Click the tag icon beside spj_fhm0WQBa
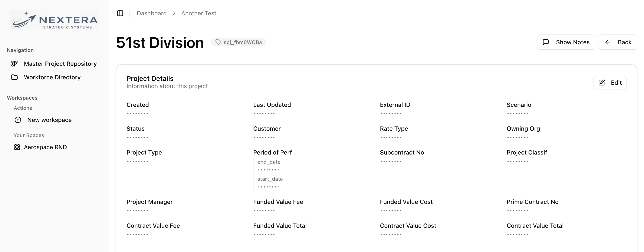Image resolution: width=644 pixels, height=252 pixels. click(218, 42)
